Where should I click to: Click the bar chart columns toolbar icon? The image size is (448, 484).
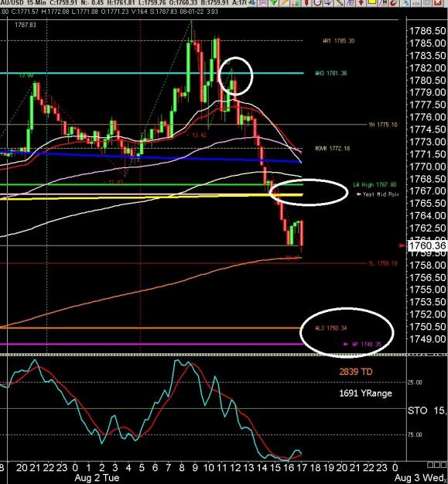[296, 3]
